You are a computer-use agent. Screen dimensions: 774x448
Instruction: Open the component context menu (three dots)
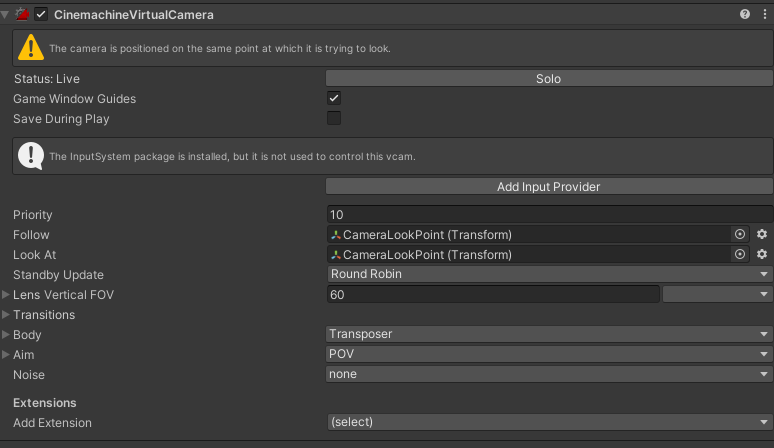[762, 15]
